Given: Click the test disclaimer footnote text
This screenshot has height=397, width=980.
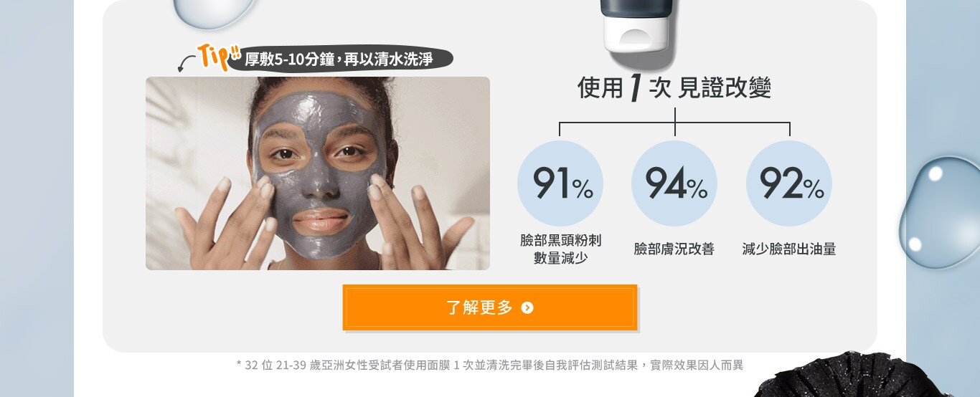Looking at the screenshot, I should [490, 365].
